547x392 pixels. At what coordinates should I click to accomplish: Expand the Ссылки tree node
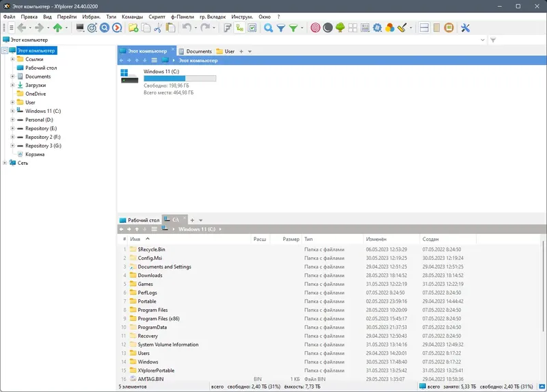coord(12,59)
